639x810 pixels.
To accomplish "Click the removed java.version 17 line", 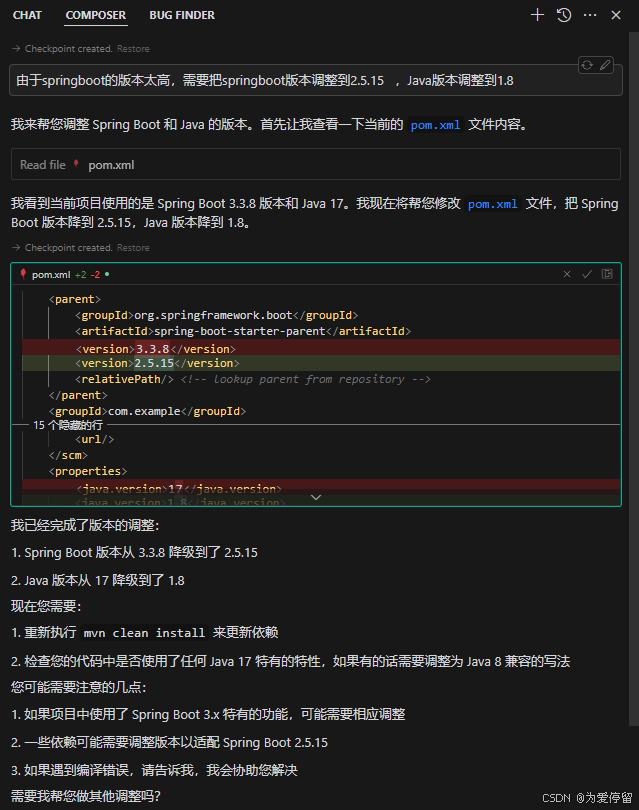I will tap(321, 488).
